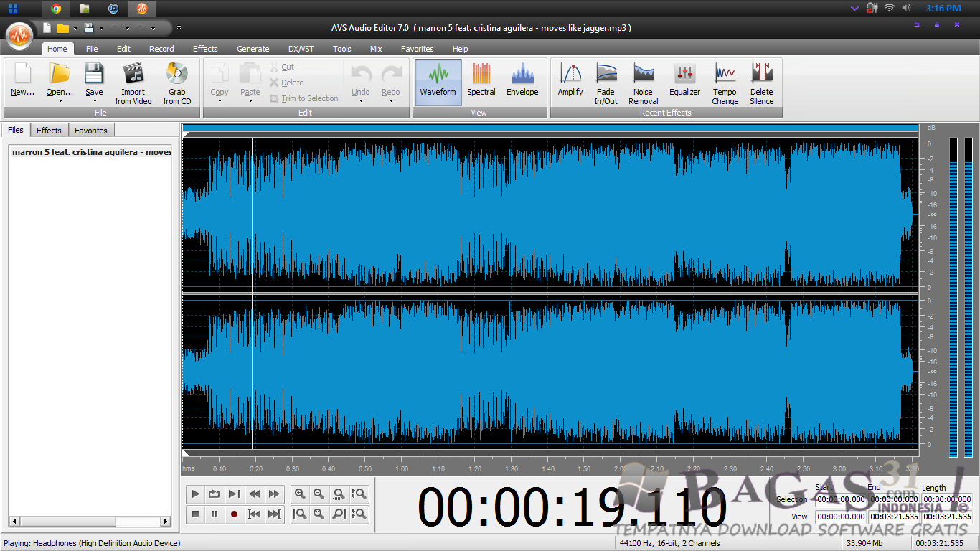Switch to Google Chrome in the taskbar
This screenshot has width=980, height=551.
[x=56, y=9]
